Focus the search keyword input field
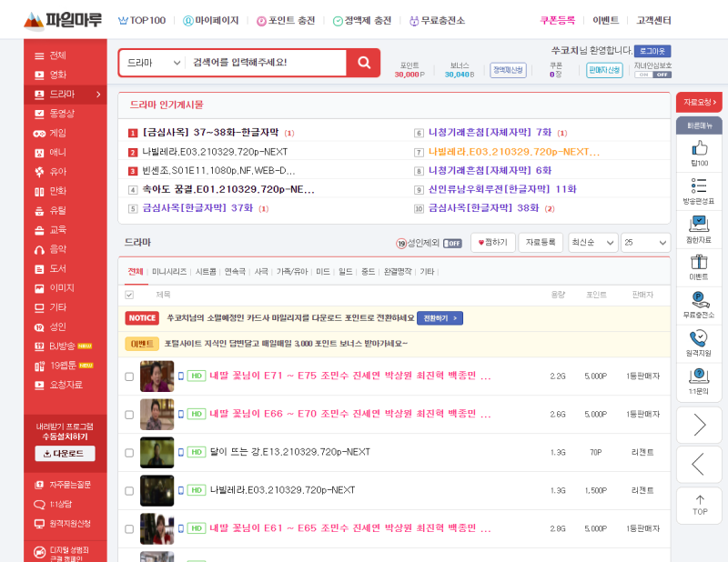 267,63
